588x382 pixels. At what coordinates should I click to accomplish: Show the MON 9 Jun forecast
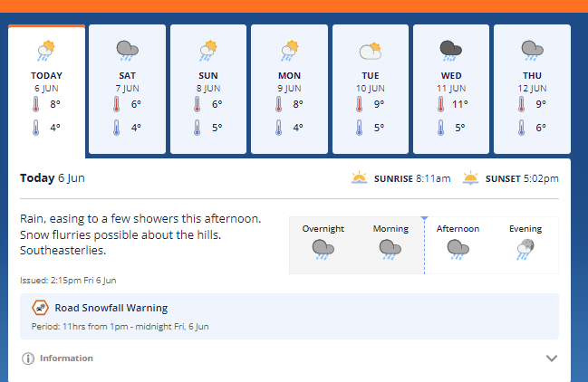(x=289, y=89)
